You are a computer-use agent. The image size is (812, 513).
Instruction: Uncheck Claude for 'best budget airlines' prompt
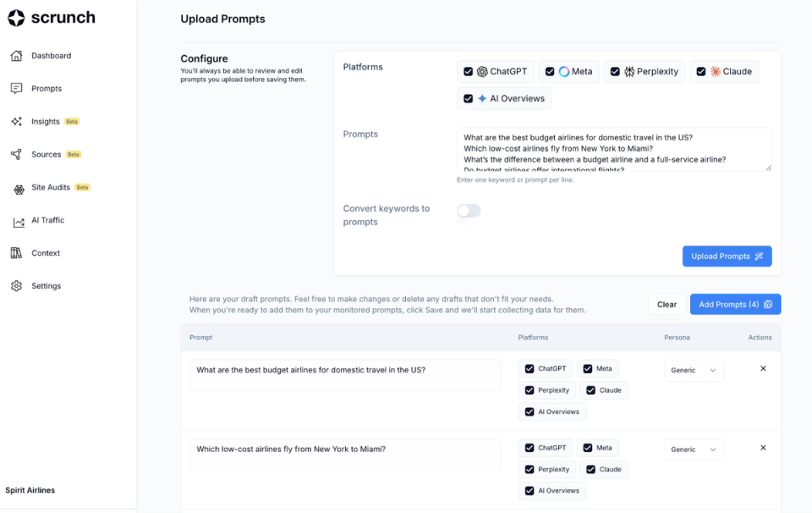tap(591, 390)
